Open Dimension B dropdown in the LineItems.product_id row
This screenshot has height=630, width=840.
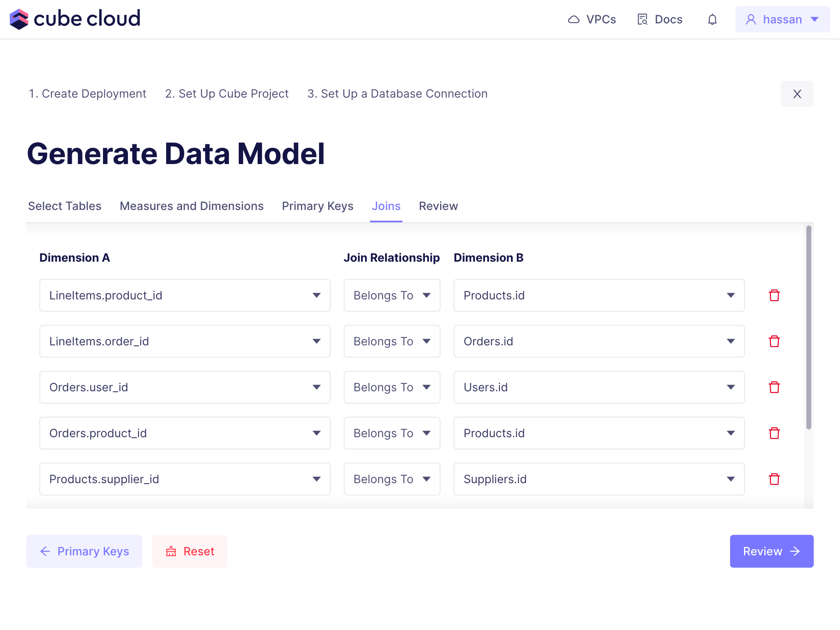pyautogui.click(x=599, y=295)
